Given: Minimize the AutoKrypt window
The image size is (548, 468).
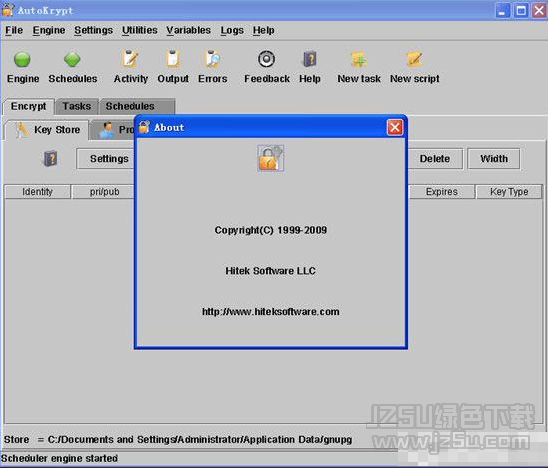Looking at the screenshot, I should coord(502,10).
